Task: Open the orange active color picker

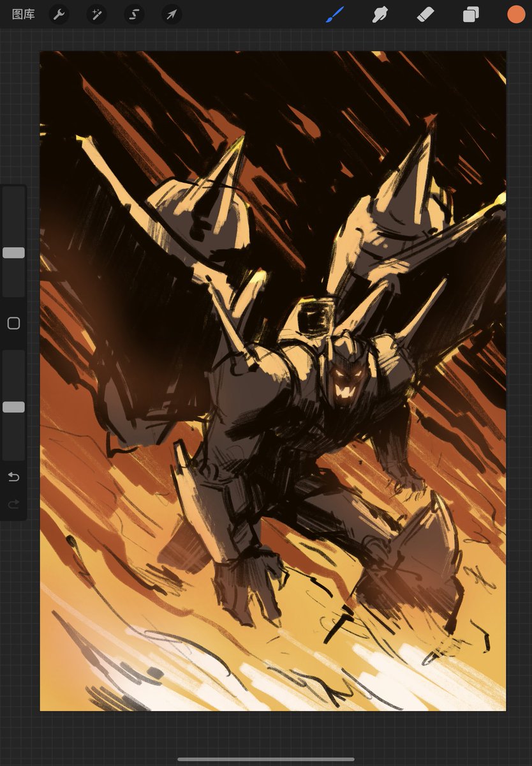Action: pyautogui.click(x=515, y=14)
